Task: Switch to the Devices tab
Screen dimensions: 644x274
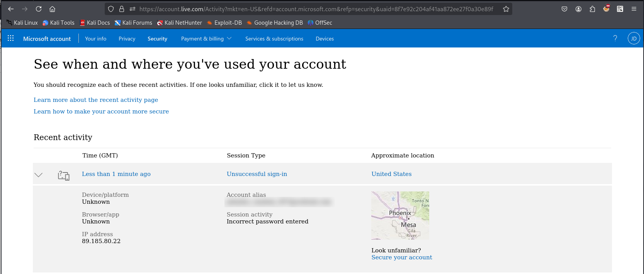Action: coord(325,39)
